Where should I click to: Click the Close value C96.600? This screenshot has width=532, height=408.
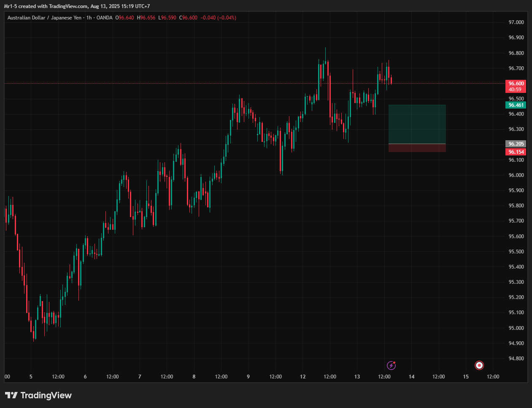pyautogui.click(x=188, y=18)
